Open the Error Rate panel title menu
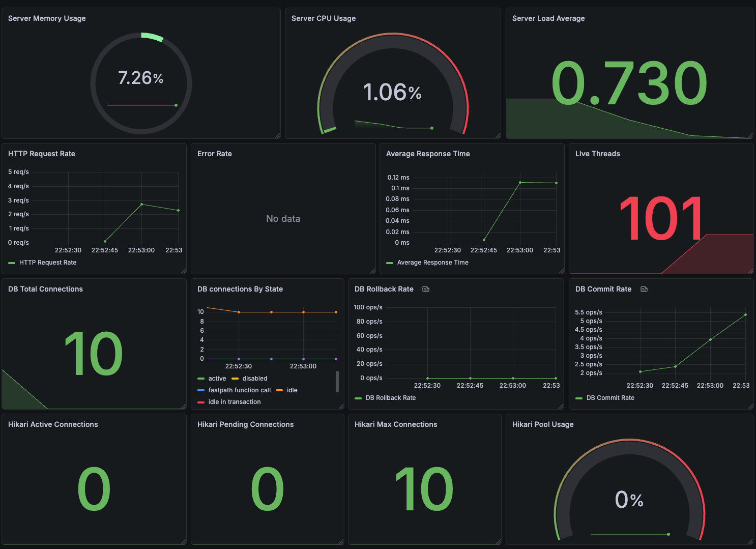 pos(215,154)
